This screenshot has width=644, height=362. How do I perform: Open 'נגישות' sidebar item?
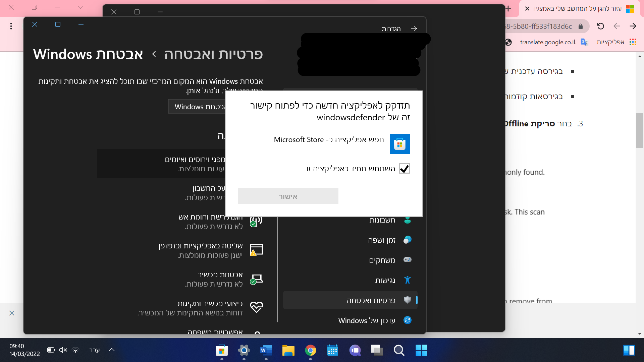pos(350,280)
